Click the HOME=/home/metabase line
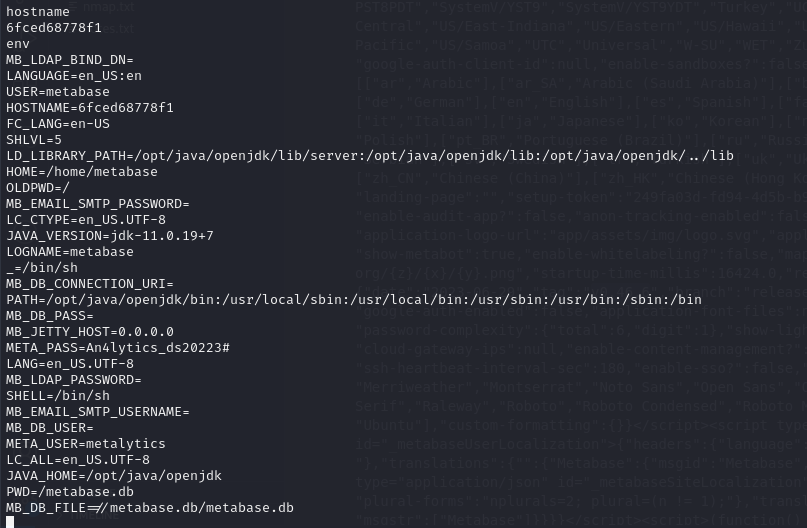The height and width of the screenshot is (528, 807). (82, 171)
